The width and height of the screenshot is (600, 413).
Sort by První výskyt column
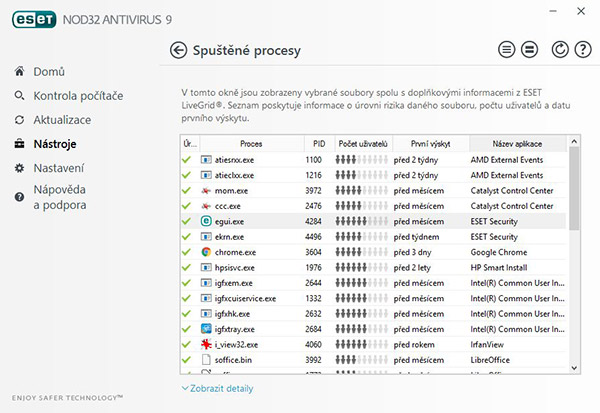click(431, 144)
